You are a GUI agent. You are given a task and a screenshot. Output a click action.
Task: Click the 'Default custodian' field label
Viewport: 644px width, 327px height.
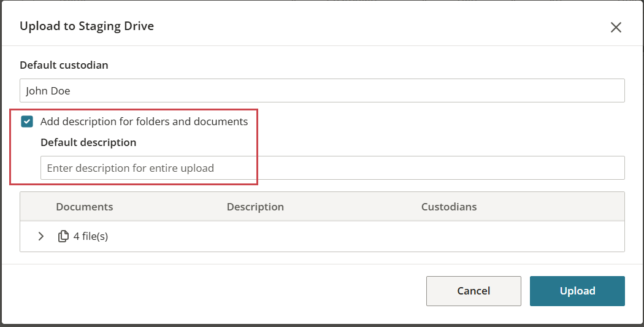pyautogui.click(x=64, y=65)
